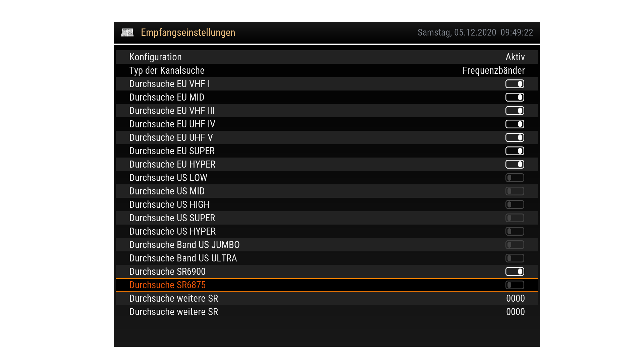
Task: Disable the Durchsuche EU VHF I toggle
Action: (x=515, y=84)
